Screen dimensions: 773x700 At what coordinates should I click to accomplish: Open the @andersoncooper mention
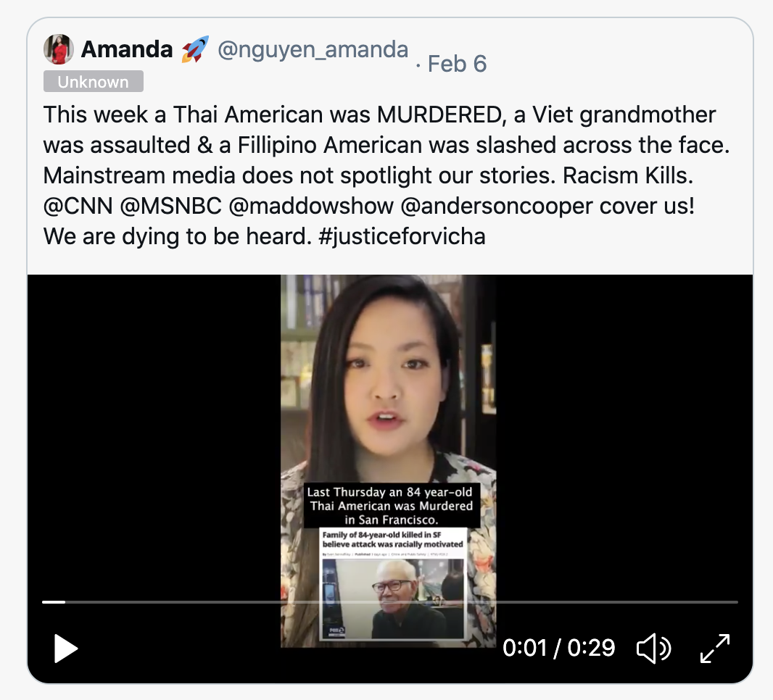click(497, 206)
